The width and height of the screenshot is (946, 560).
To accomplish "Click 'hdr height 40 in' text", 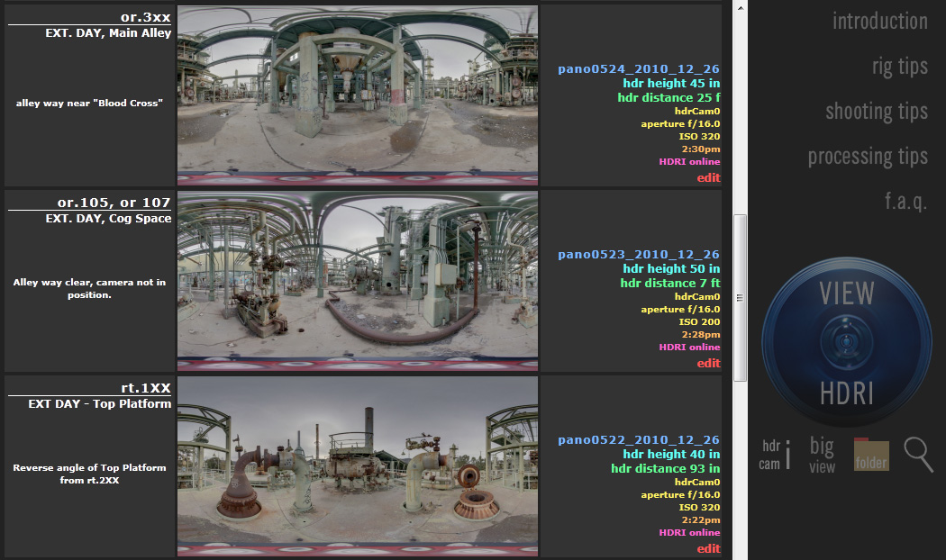I will coord(671,455).
